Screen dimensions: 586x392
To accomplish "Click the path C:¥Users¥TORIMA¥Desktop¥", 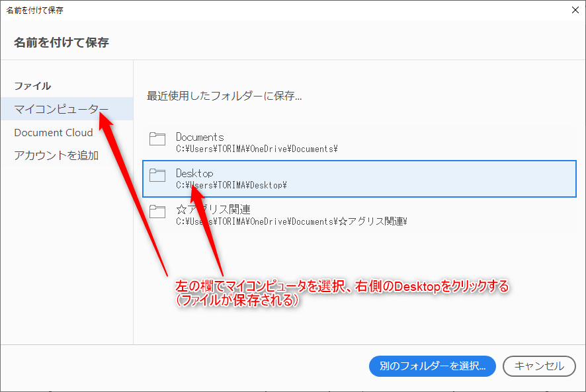I will coord(231,185).
